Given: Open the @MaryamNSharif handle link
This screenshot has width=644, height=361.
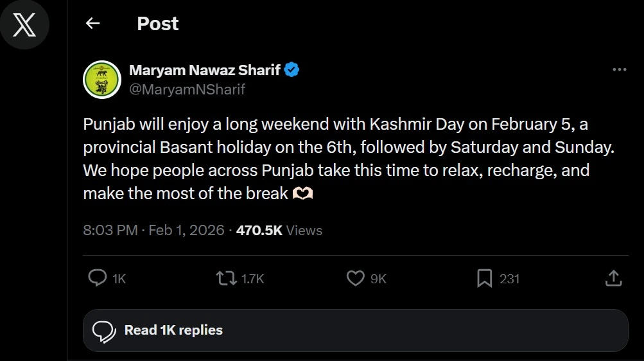Looking at the screenshot, I should click(x=187, y=90).
